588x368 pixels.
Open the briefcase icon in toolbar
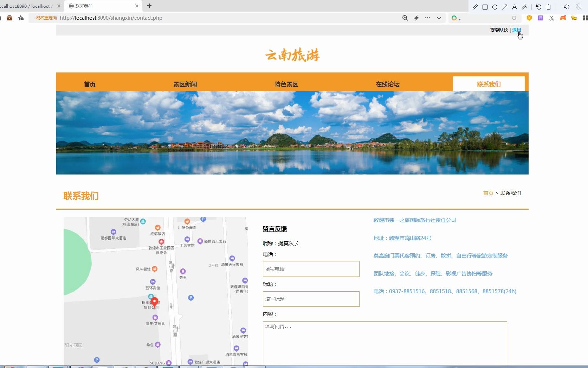(x=9, y=18)
